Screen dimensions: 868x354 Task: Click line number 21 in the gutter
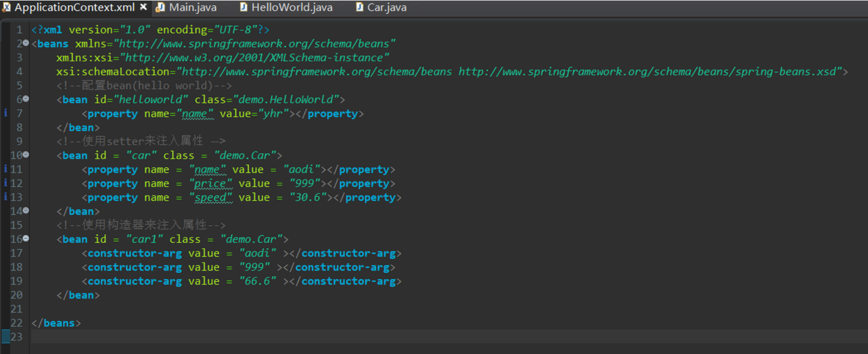click(17, 309)
